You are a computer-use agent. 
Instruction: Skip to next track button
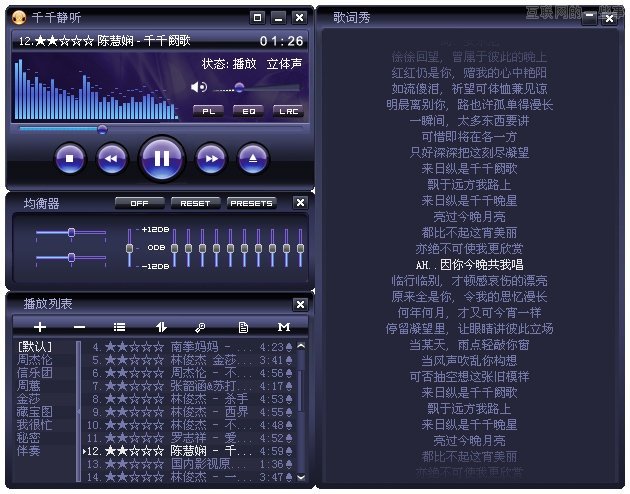(211, 159)
